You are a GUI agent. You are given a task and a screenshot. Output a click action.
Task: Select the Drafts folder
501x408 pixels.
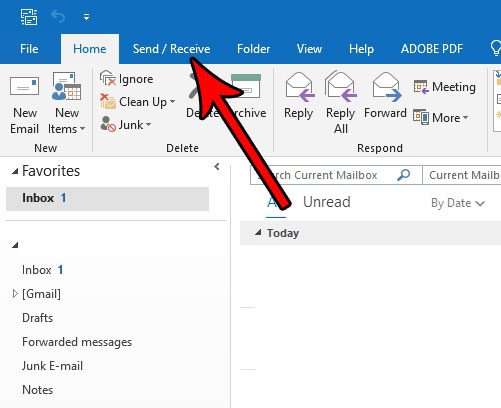click(x=37, y=318)
